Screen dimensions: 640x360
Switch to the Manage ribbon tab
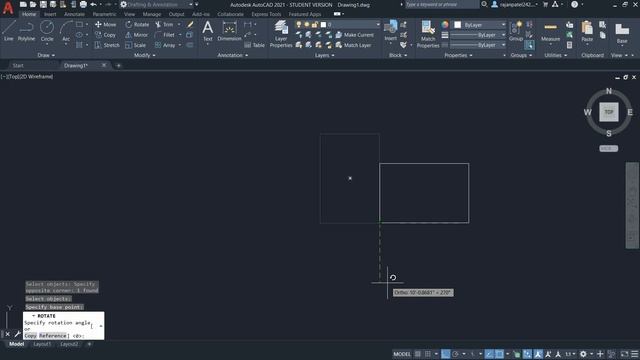[152, 14]
